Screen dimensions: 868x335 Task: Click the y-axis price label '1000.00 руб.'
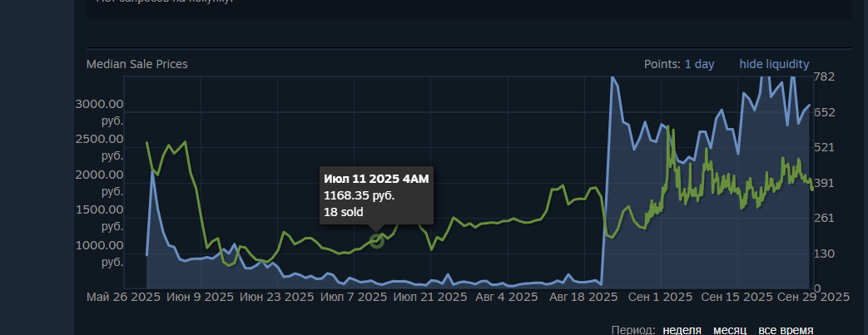tap(100, 254)
